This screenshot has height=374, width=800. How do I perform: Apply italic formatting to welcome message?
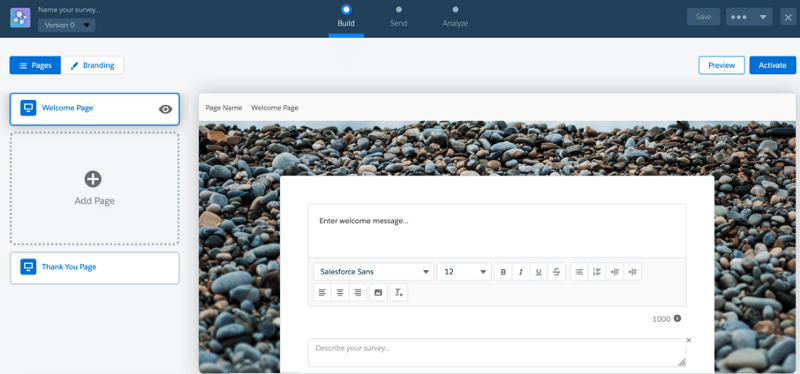pyautogui.click(x=520, y=272)
